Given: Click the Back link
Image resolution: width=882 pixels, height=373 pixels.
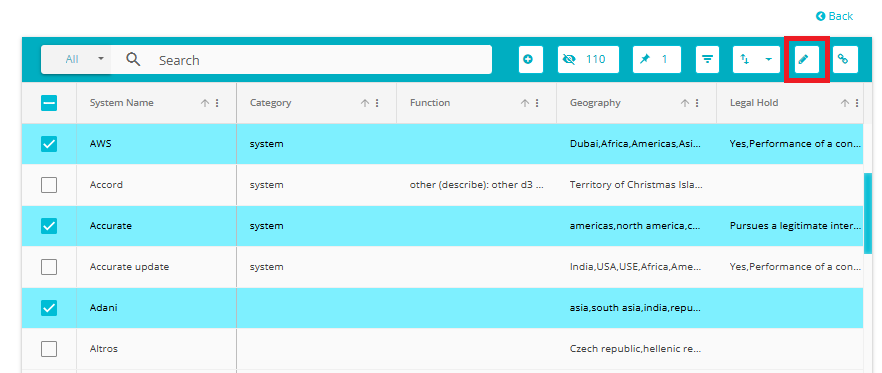Looking at the screenshot, I should [x=835, y=16].
